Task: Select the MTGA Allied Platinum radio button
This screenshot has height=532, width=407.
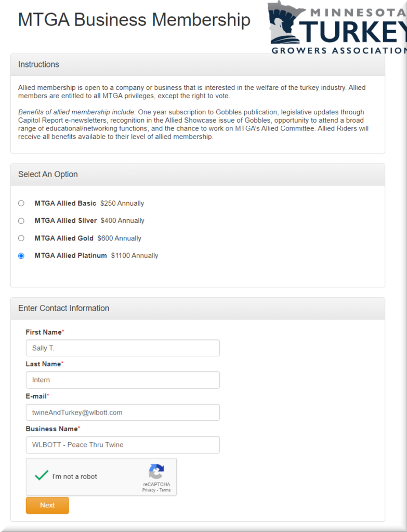Action: (21, 256)
